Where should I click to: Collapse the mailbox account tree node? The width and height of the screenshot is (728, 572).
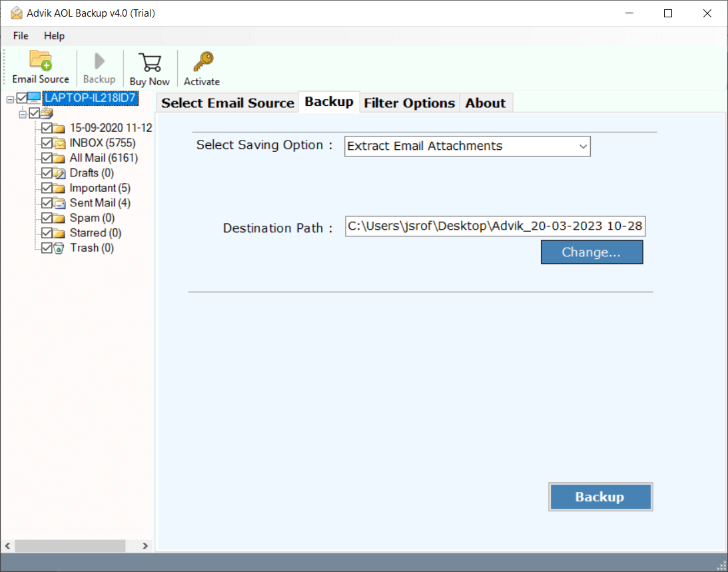point(23,115)
